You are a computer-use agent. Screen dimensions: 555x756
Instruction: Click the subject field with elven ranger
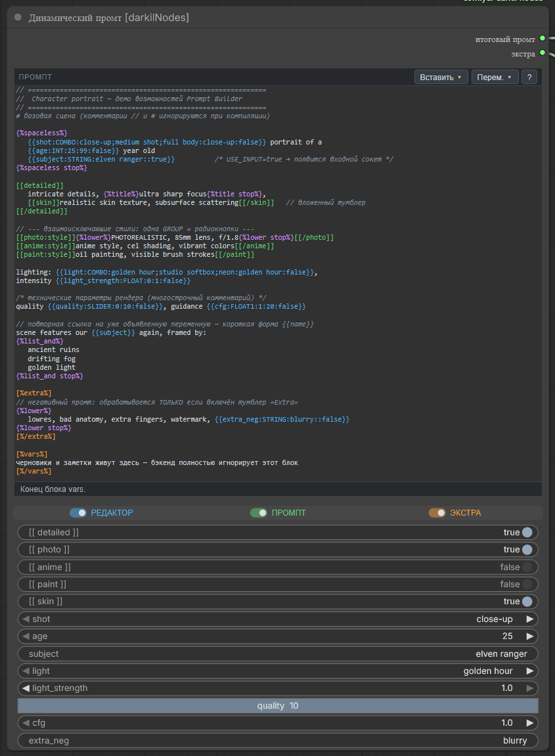(278, 654)
